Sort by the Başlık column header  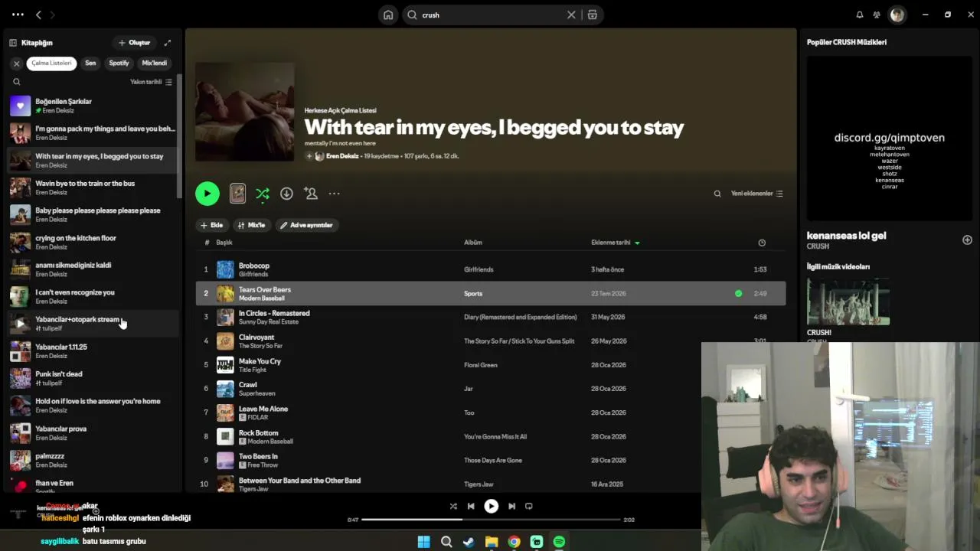(x=224, y=243)
